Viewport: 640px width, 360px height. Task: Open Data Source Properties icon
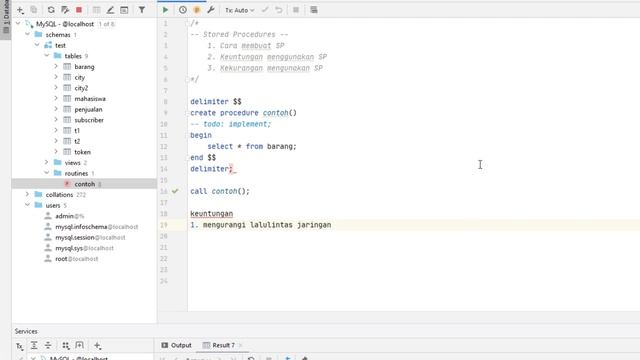[x=64, y=10]
